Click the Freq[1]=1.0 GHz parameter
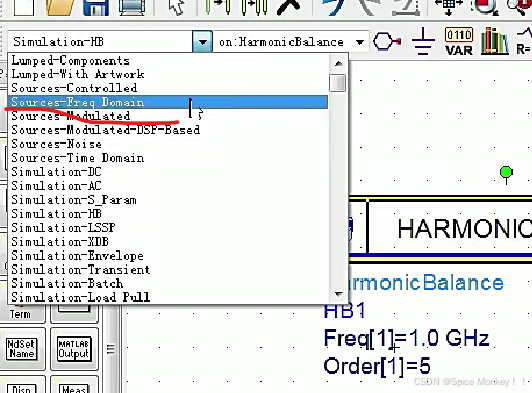The image size is (532, 393). 406,338
